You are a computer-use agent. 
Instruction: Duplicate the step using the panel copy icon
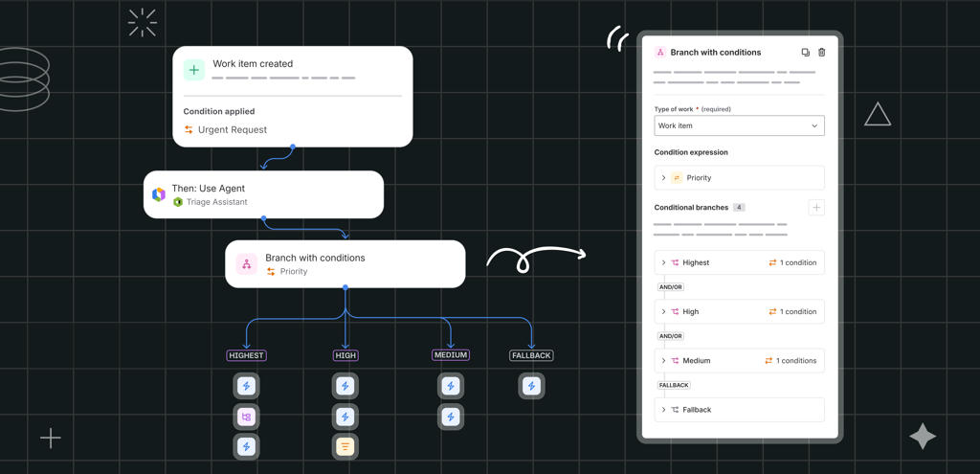tap(806, 53)
